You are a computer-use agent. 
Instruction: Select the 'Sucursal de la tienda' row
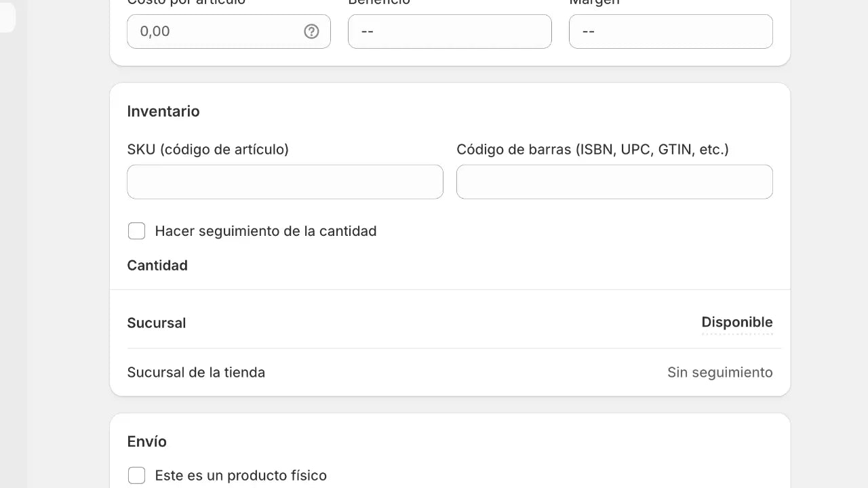coord(196,372)
